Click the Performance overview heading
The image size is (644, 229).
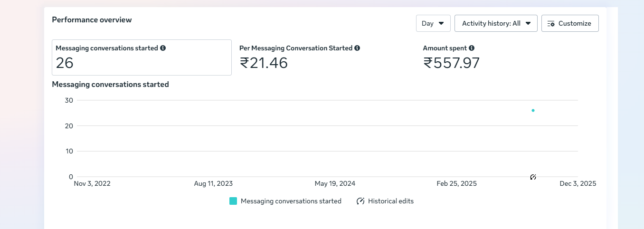(x=92, y=19)
